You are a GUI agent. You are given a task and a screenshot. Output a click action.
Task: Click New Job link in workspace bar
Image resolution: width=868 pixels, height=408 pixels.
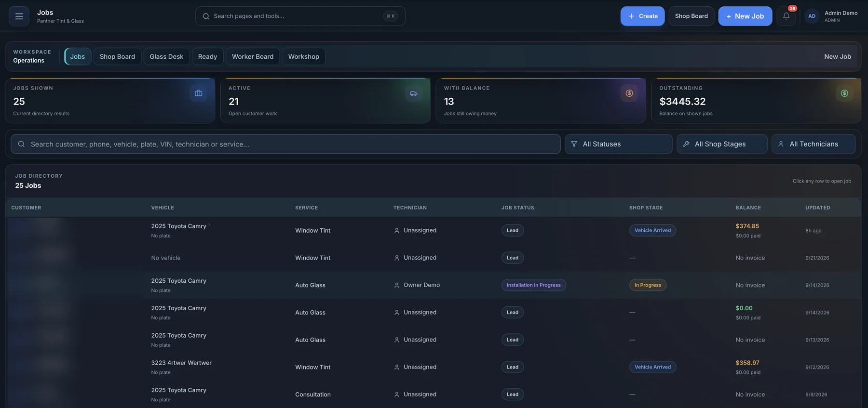[838, 56]
